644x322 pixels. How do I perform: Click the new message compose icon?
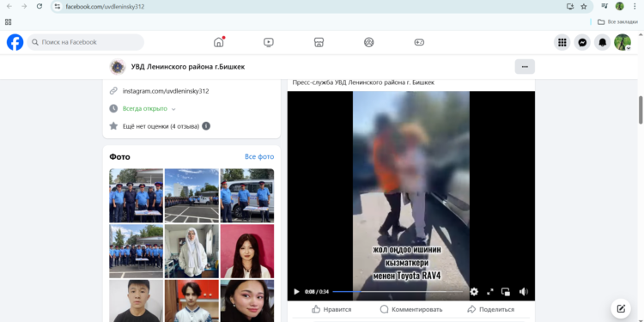(621, 308)
